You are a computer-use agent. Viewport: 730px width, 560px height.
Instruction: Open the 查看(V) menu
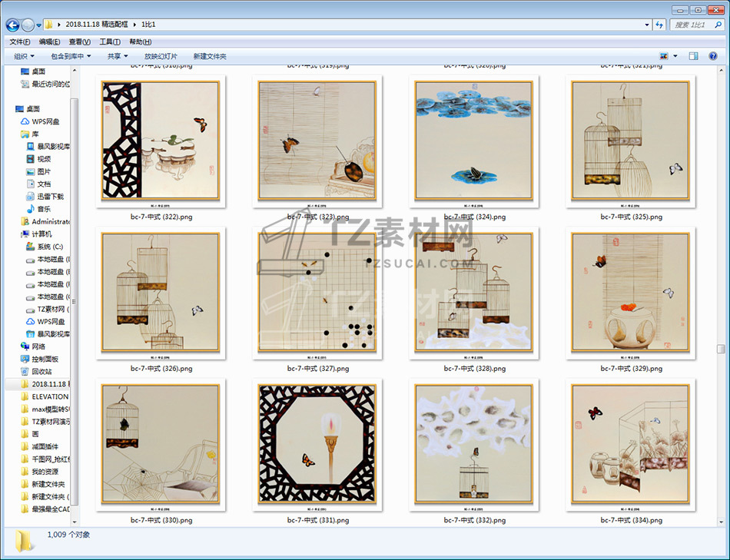coord(80,42)
